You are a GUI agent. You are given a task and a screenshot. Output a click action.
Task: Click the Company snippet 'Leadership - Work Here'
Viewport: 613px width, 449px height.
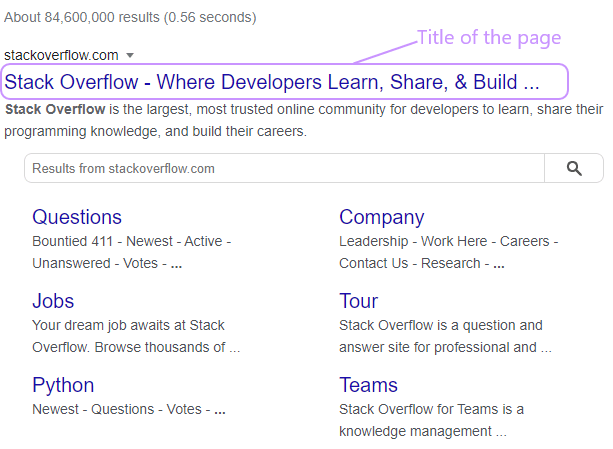click(448, 252)
